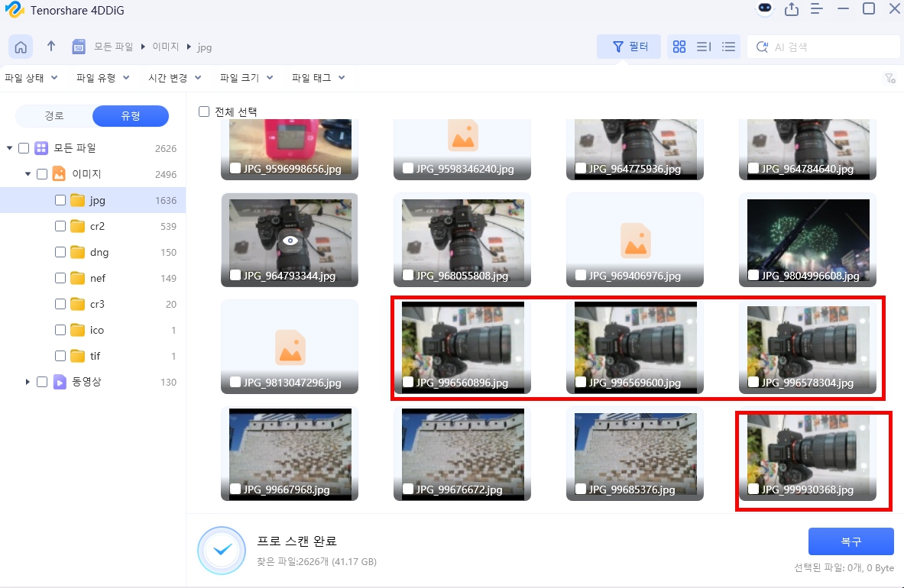
Task: Collapse the 이미지 tree node
Action: coord(28,174)
